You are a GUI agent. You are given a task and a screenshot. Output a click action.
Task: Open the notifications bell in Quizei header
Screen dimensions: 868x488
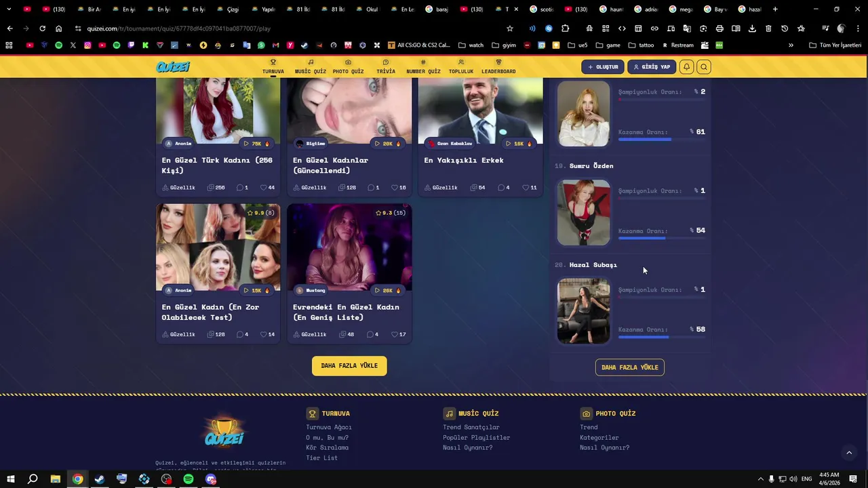coord(687,67)
